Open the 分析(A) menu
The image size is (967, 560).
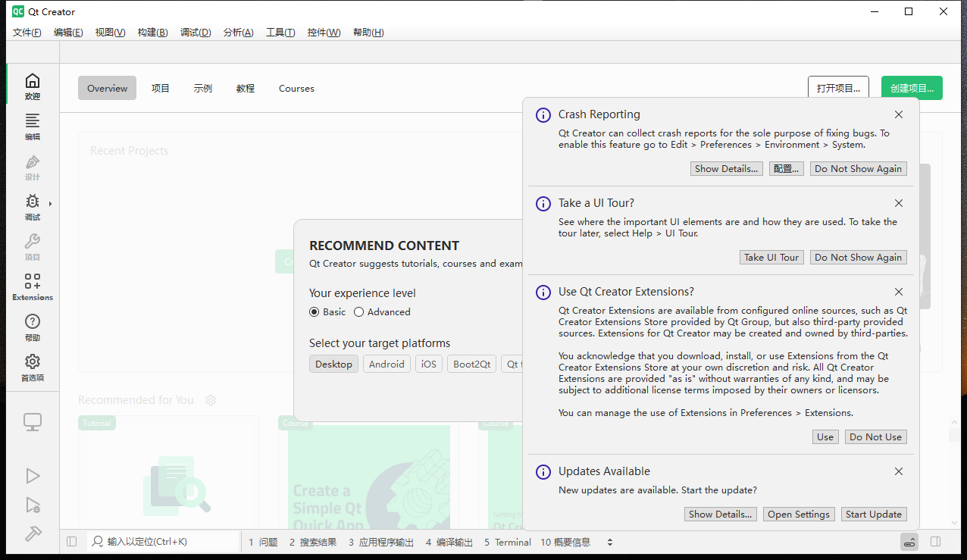pos(239,33)
